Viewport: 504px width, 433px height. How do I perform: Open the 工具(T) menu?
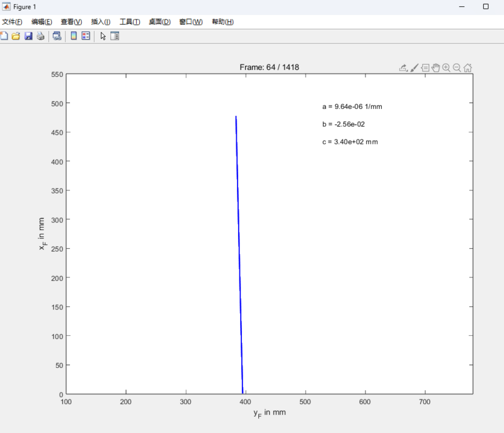(x=130, y=21)
